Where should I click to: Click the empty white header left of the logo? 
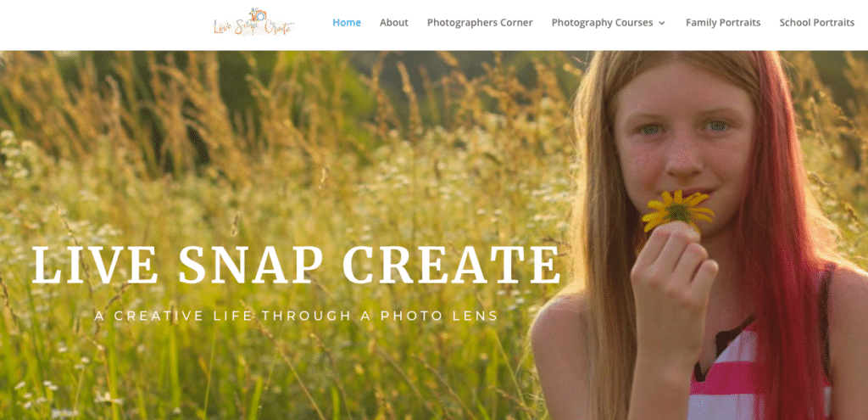tap(105, 25)
